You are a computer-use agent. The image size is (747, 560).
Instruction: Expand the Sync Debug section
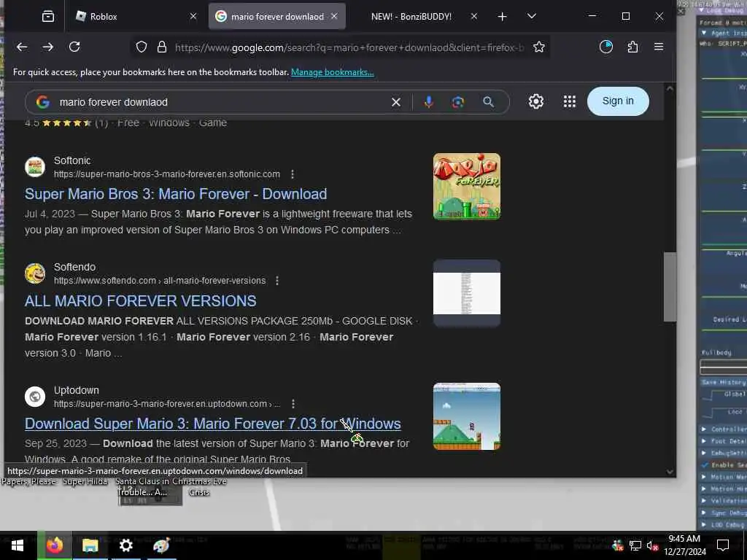coord(704,513)
